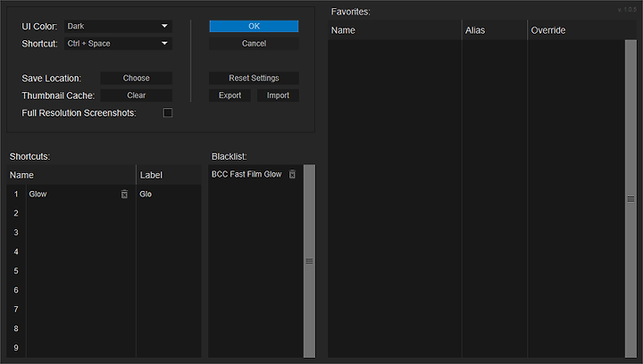Remove BCC Fast Film Glow from blacklist

pos(292,175)
